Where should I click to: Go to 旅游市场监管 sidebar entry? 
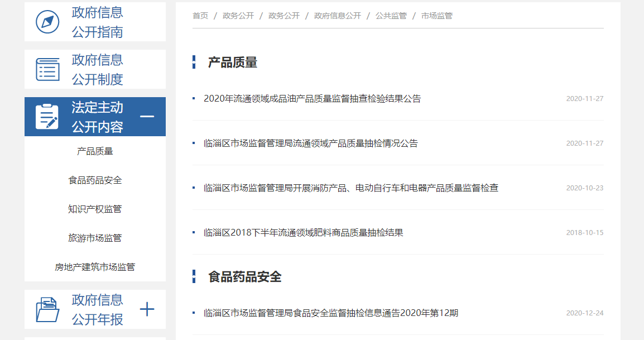pyautogui.click(x=95, y=238)
